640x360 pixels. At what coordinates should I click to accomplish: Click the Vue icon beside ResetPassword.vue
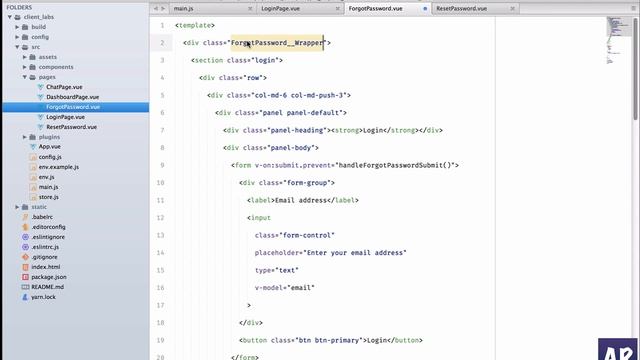click(x=40, y=127)
